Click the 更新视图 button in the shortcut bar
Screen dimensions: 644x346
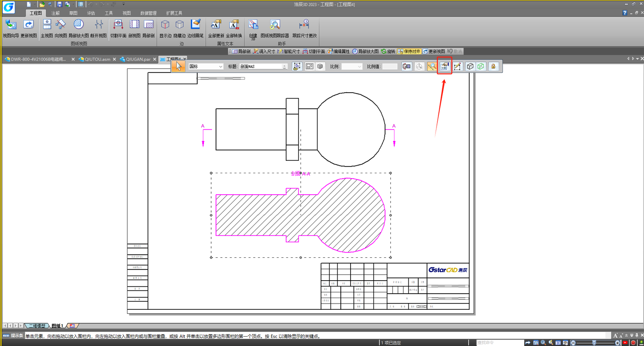(434, 51)
